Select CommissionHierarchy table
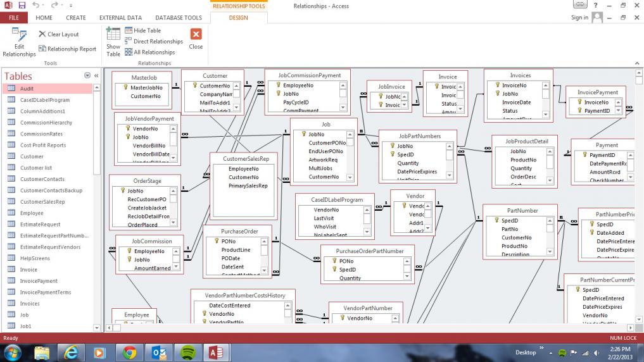This screenshot has height=362, width=644. click(x=47, y=122)
